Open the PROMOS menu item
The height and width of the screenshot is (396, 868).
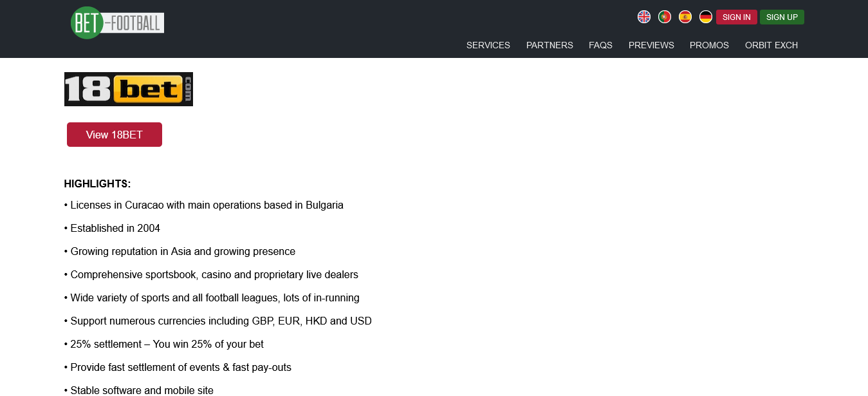(x=709, y=45)
